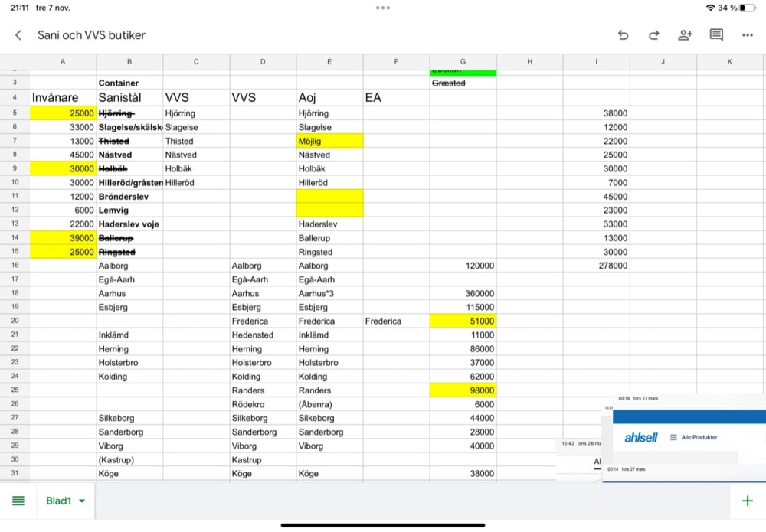
Task: Redo the last action
Action: pyautogui.click(x=653, y=35)
